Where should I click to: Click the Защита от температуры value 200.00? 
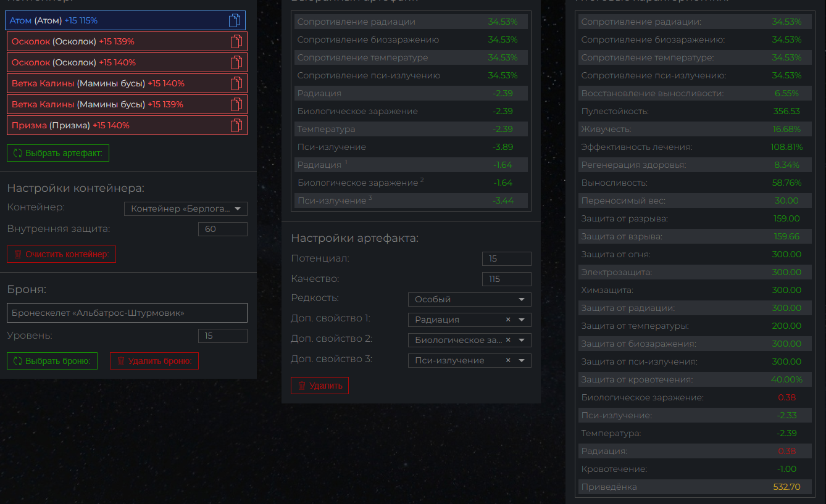[x=786, y=326]
